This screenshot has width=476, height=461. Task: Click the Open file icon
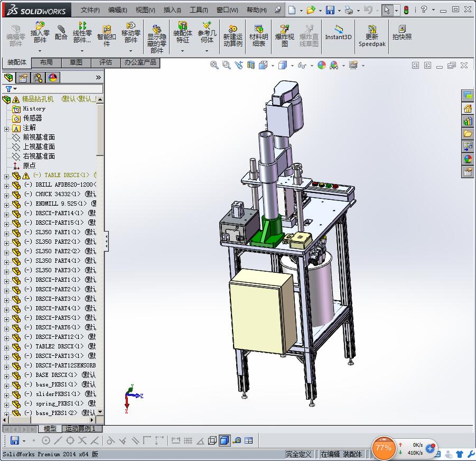click(311, 10)
